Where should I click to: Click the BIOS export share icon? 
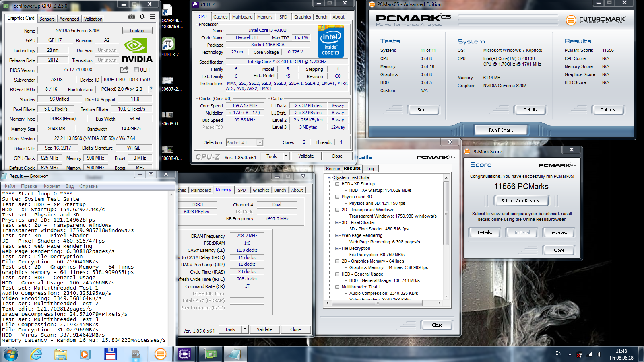(124, 70)
